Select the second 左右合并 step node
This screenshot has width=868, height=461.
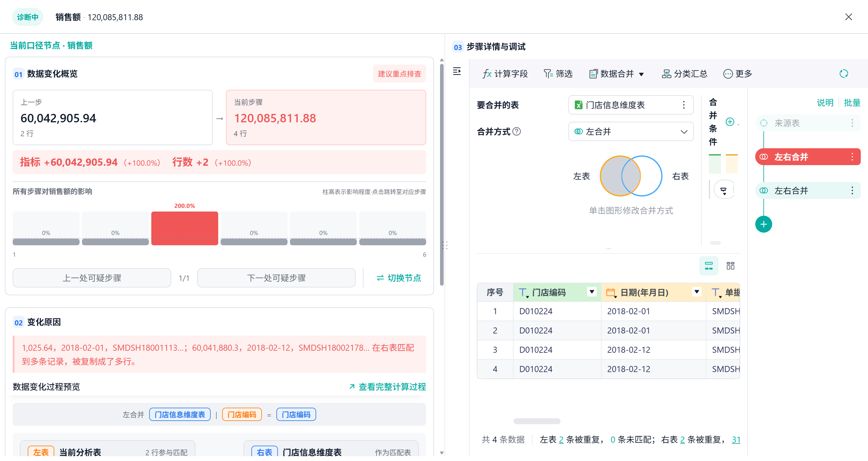click(x=807, y=191)
